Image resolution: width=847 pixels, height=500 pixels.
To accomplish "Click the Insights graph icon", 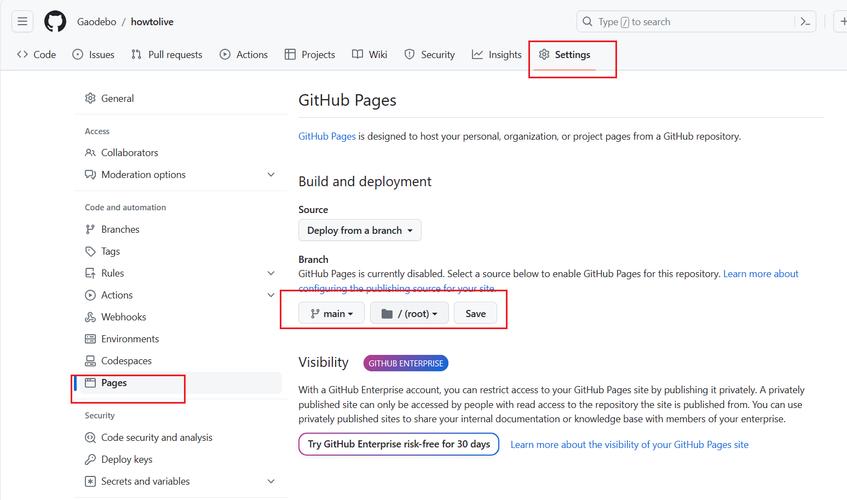I will [x=477, y=55].
